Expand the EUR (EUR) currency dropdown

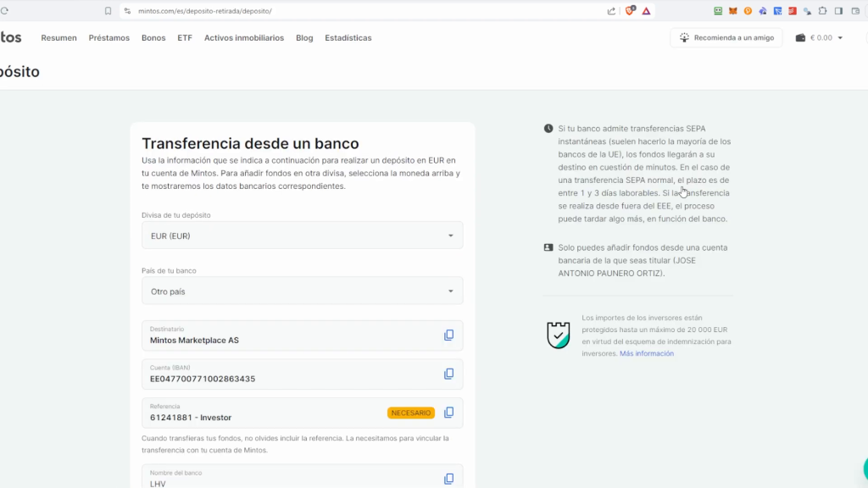[302, 236]
